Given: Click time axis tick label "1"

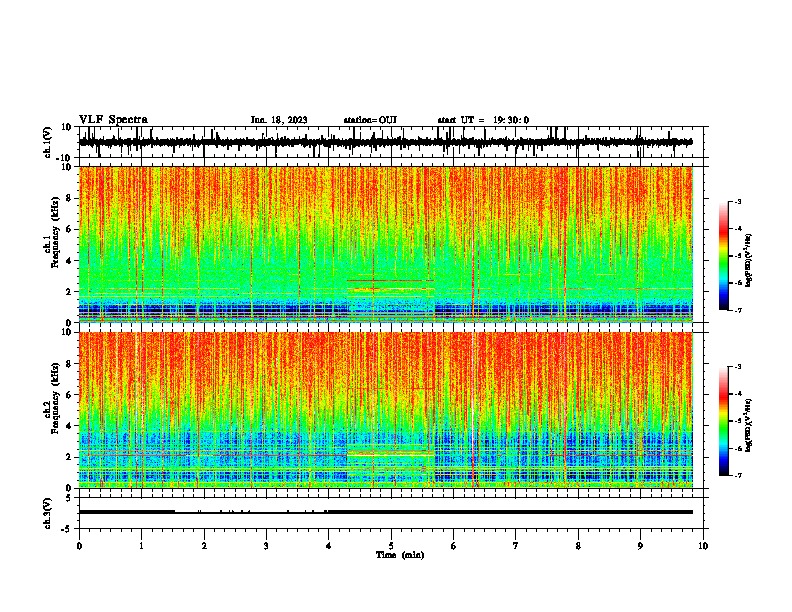Looking at the screenshot, I should click(x=141, y=546).
